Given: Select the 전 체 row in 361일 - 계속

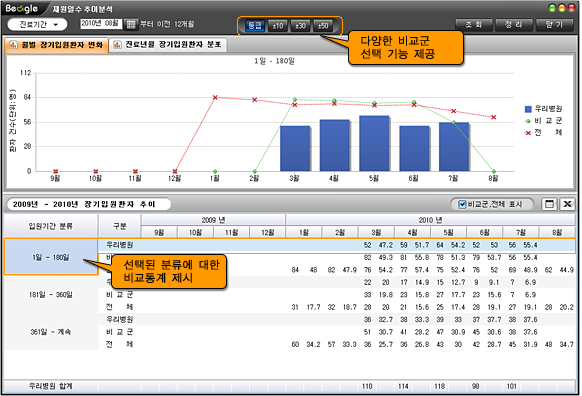Looking at the screenshot, I should (x=337, y=344).
